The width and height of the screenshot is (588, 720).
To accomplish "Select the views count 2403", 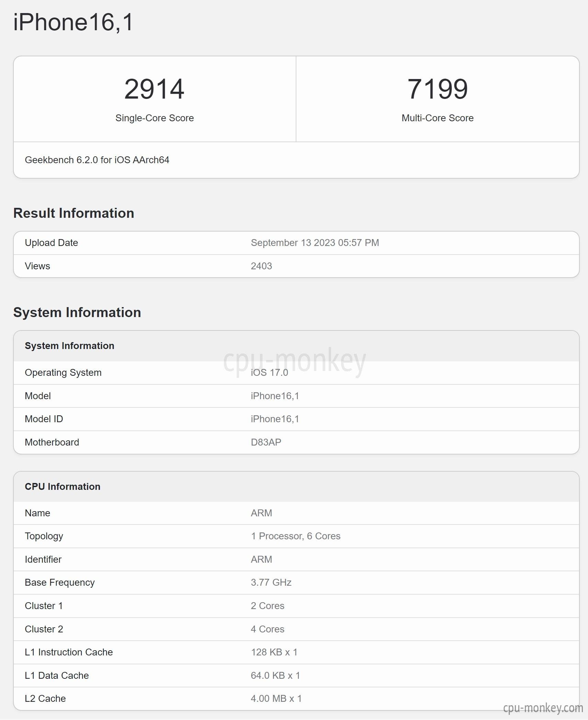I will 261,266.
